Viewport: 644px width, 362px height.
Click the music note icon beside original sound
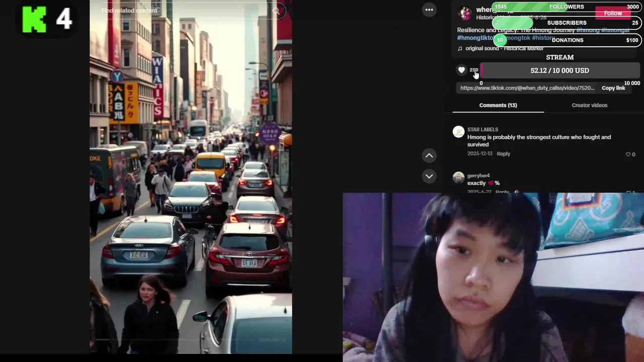460,49
